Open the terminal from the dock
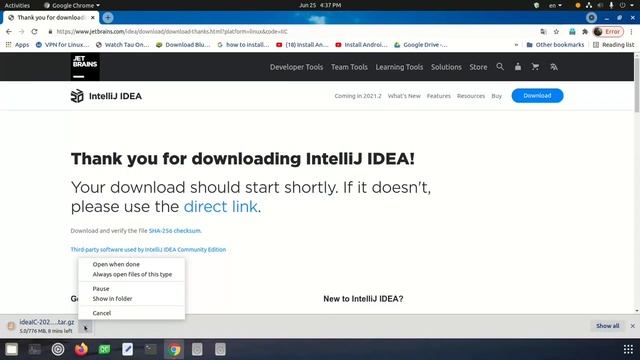Viewport: 640px width, 360px height. [x=151, y=349]
